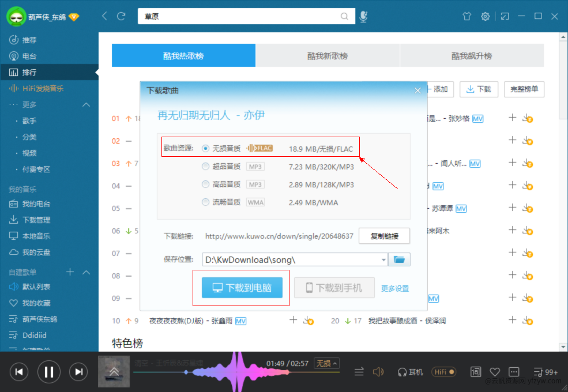Toggle the HiFi switch in player bar

tap(444, 372)
